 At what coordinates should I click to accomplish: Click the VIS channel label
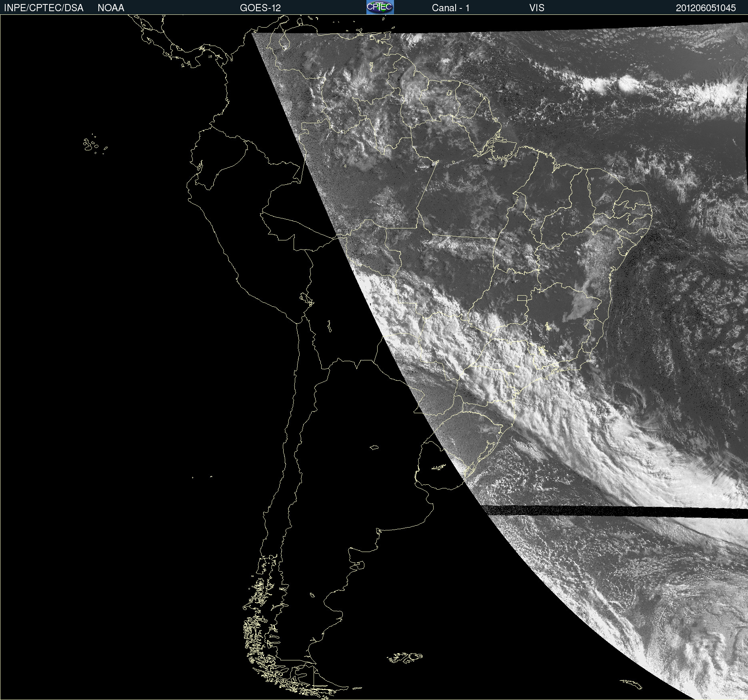click(x=537, y=8)
